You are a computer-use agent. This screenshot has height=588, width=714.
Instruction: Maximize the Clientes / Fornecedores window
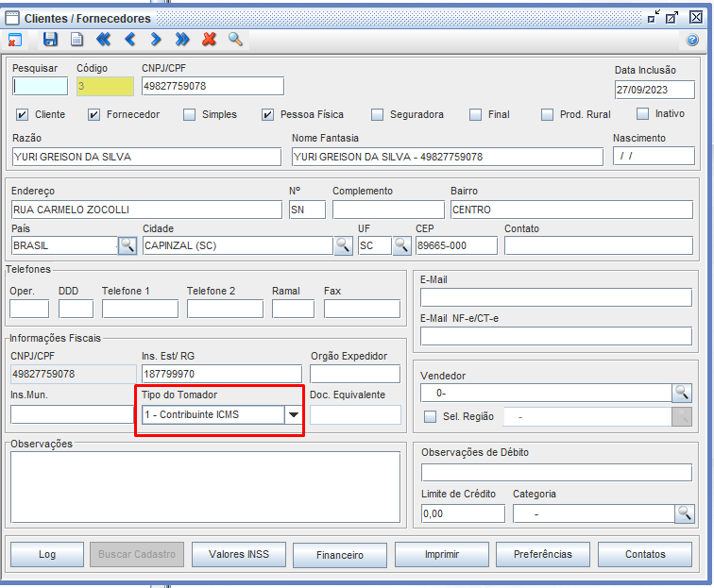pos(672,17)
